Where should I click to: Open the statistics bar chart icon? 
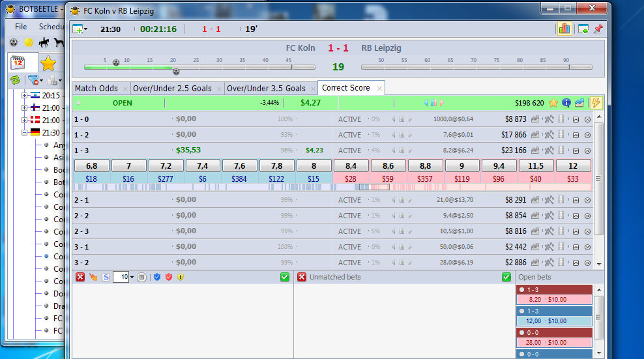coord(564,29)
